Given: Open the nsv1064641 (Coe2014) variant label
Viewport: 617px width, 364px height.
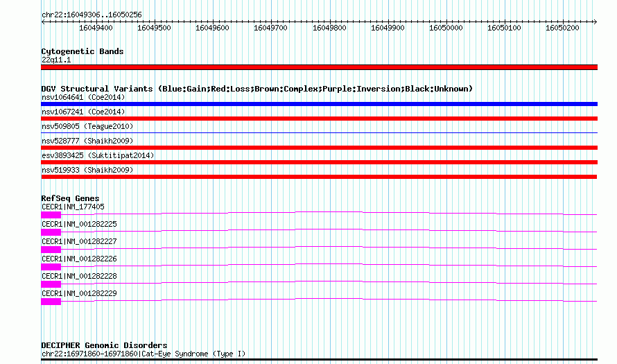Looking at the screenshot, I should click(83, 97).
